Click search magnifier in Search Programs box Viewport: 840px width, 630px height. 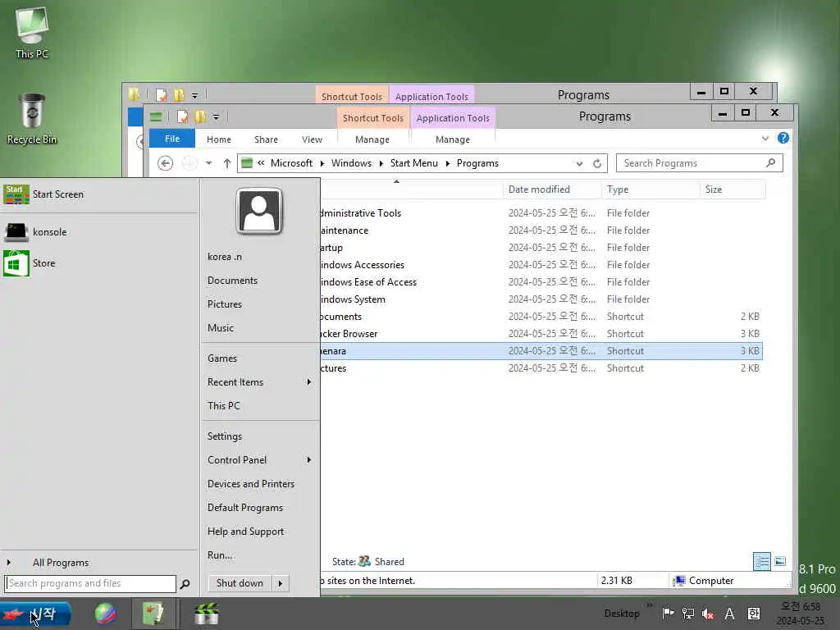point(771,163)
